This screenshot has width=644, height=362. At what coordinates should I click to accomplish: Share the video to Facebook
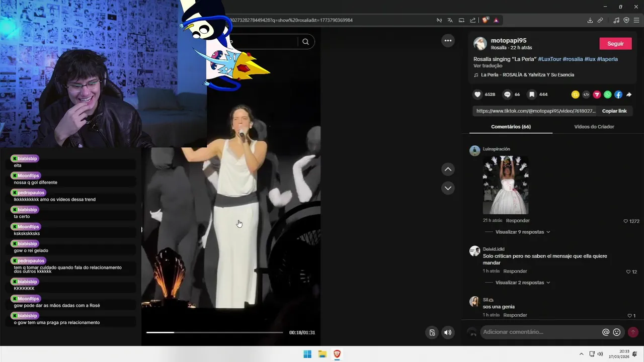pyautogui.click(x=618, y=95)
